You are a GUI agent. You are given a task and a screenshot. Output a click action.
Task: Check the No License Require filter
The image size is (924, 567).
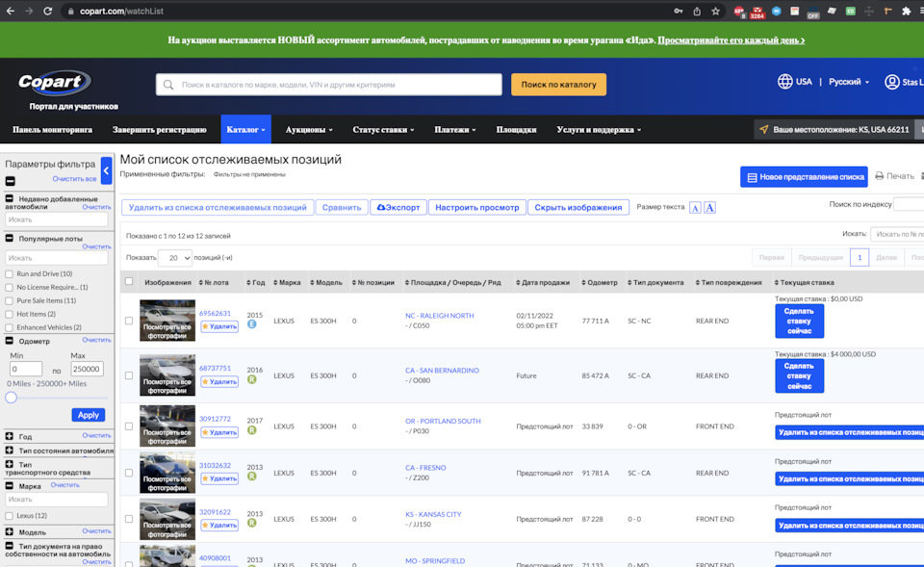9,288
